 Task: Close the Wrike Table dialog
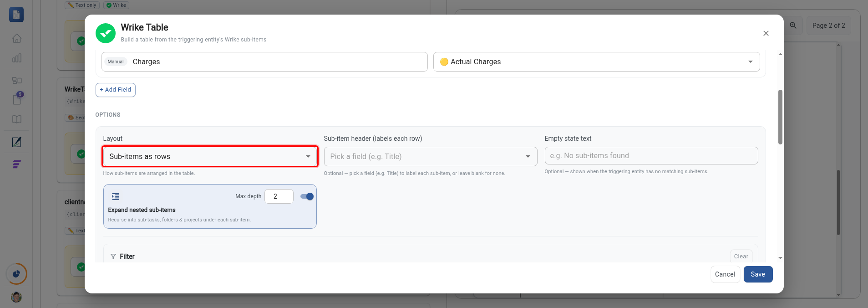pyautogui.click(x=766, y=33)
